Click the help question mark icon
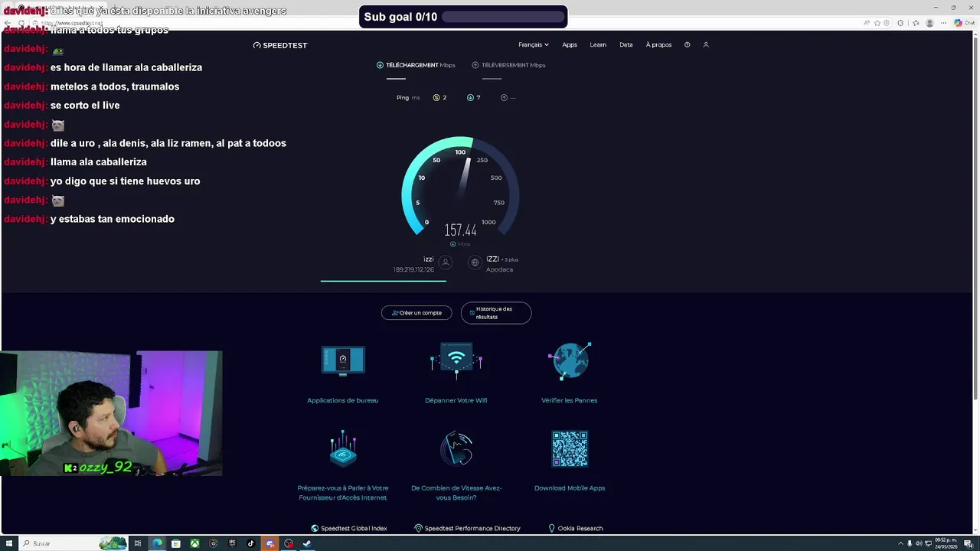This screenshot has width=980, height=551. [x=687, y=44]
